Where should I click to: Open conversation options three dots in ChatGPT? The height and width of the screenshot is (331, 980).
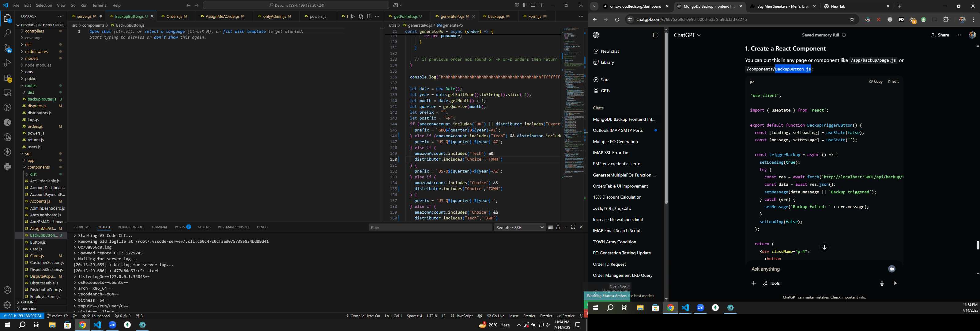pos(958,35)
